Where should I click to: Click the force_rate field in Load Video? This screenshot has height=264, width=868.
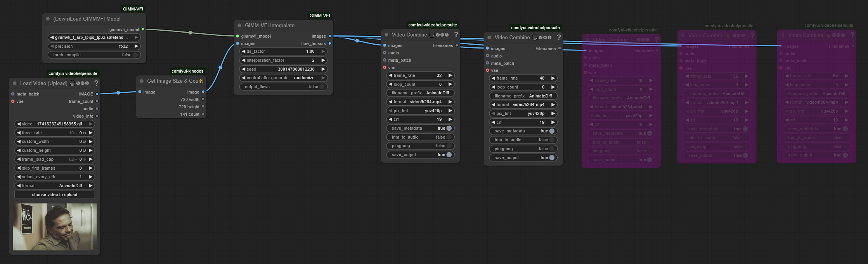pyautogui.click(x=55, y=133)
